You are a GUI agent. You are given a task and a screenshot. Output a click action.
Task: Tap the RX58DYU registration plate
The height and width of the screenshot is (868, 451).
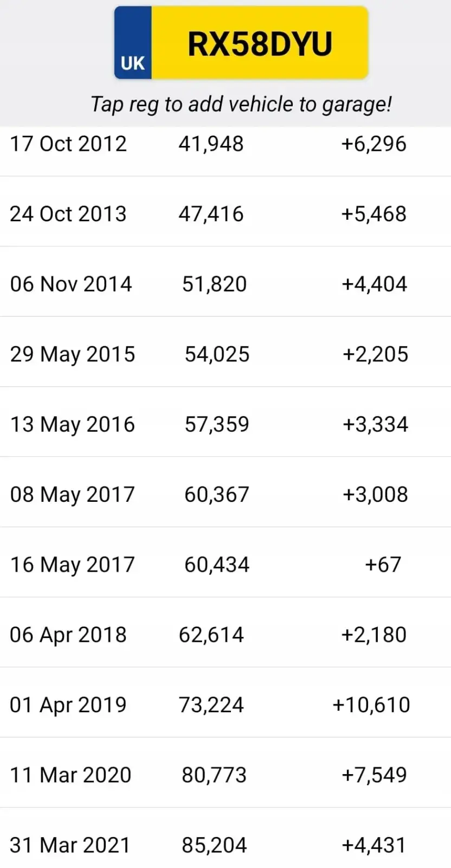[x=260, y=44]
